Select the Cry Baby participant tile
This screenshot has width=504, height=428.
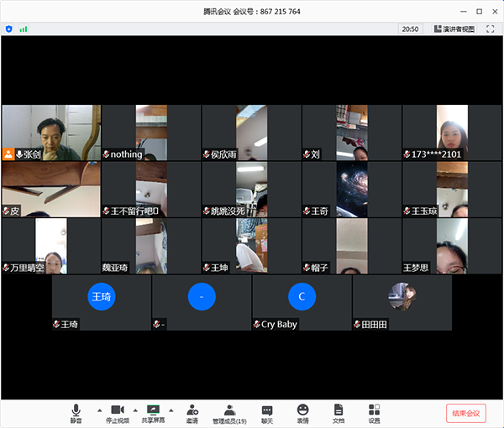click(x=302, y=302)
